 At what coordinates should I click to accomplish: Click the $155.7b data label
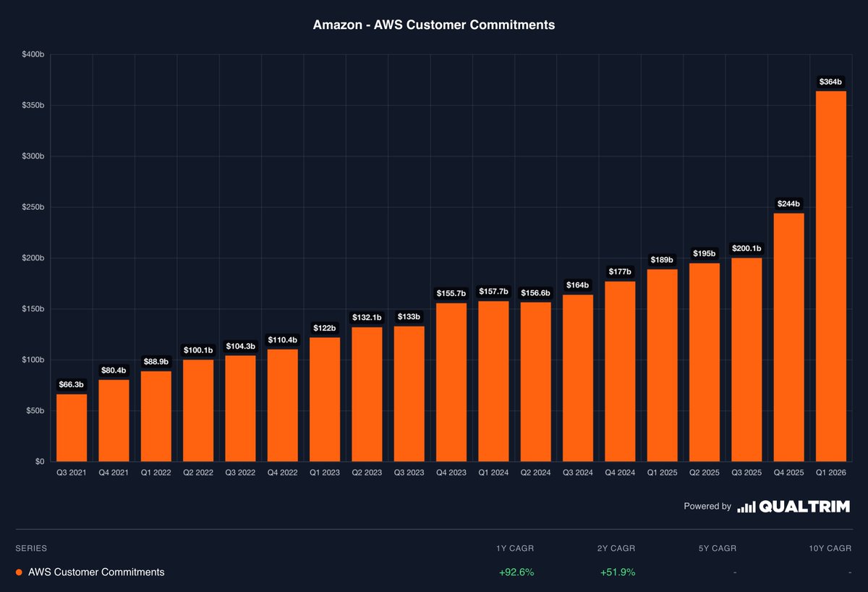point(451,294)
